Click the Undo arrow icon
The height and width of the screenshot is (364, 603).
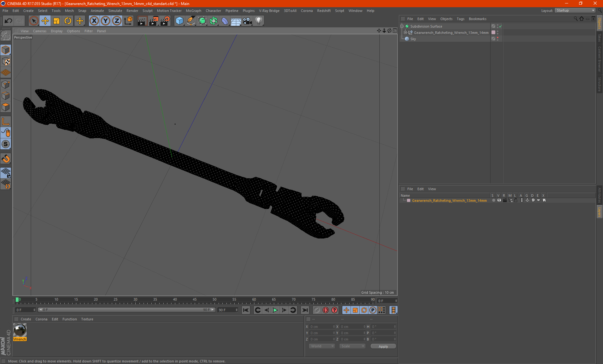tap(8, 21)
